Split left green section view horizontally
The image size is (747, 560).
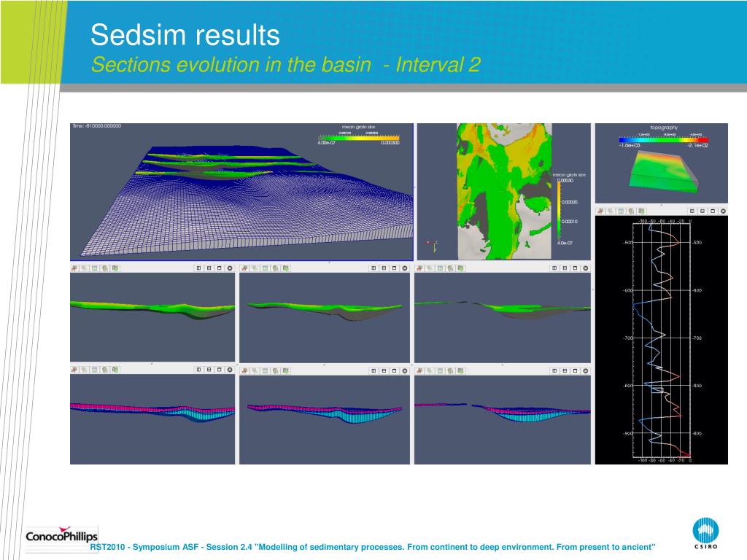(198, 268)
